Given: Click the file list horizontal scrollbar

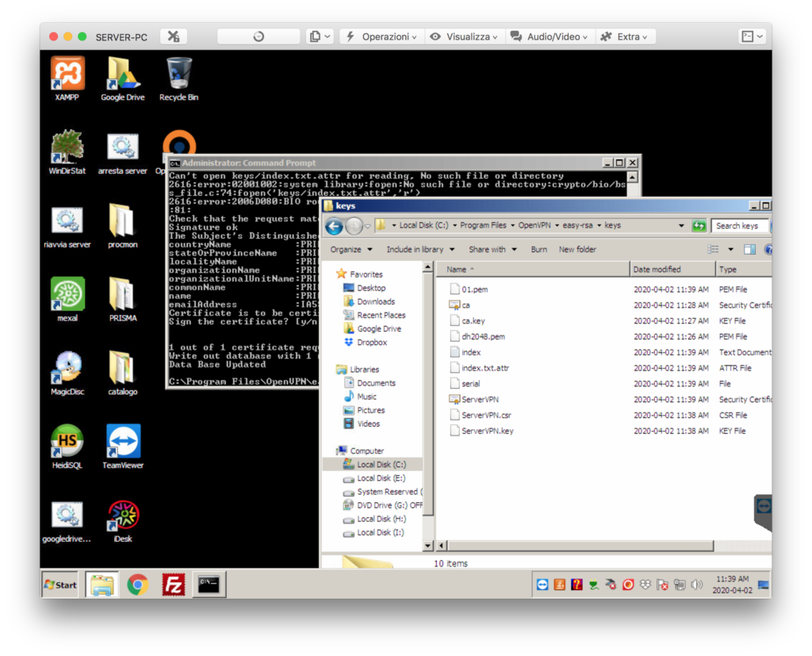Looking at the screenshot, I should point(580,546).
